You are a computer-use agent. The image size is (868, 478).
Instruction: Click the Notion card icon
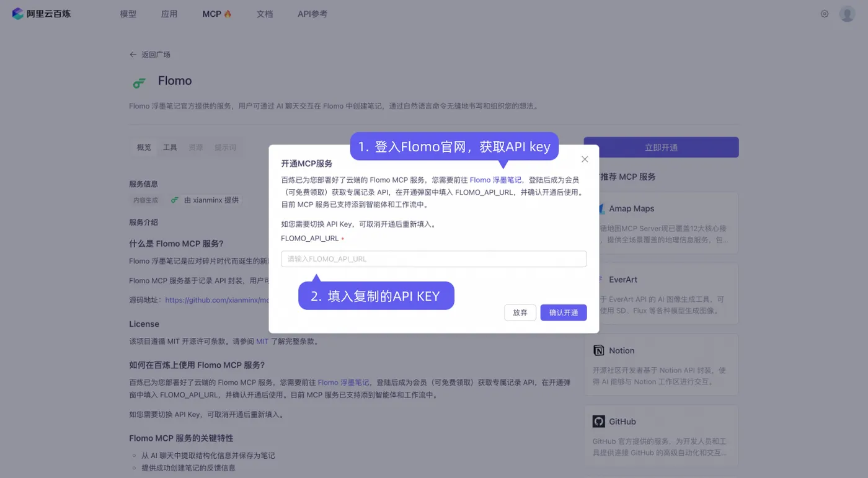click(598, 350)
